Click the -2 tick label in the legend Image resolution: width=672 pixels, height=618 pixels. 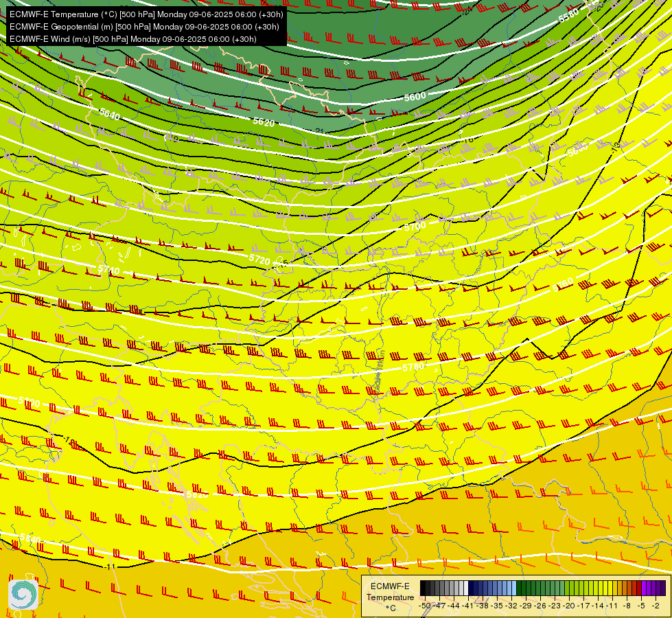(656, 606)
